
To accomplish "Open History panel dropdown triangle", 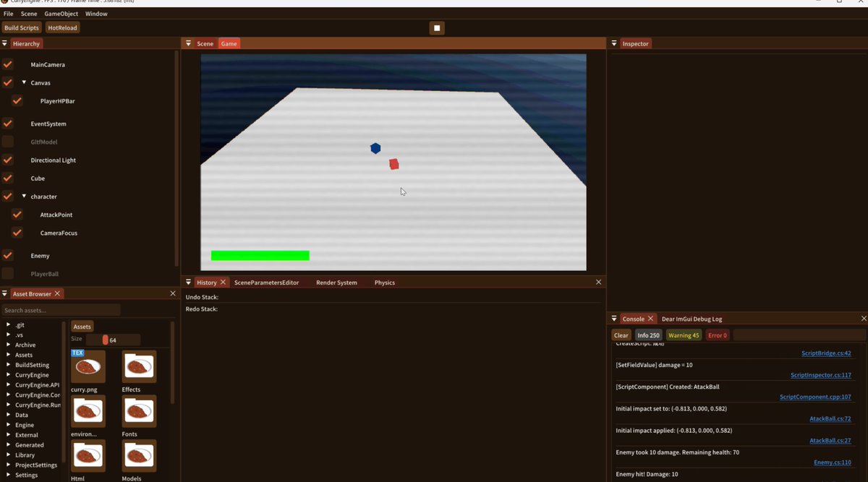I will (x=188, y=283).
